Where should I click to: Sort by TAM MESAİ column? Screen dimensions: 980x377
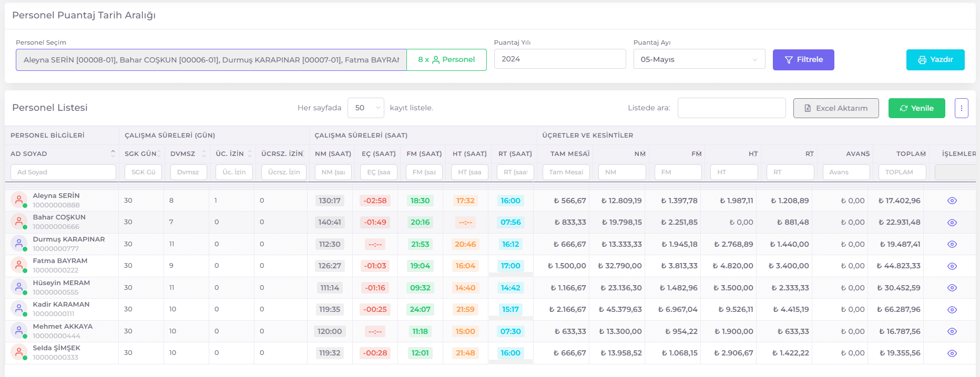coord(565,154)
